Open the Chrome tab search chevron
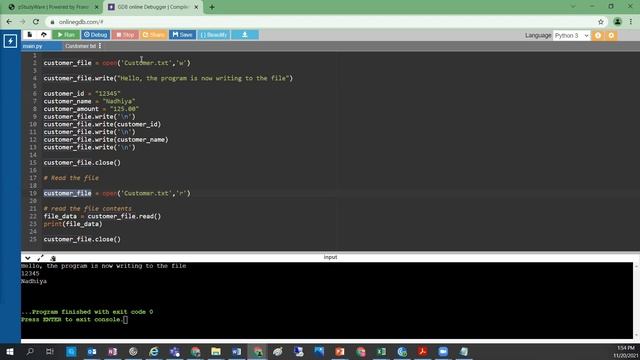Image resolution: width=640 pixels, height=360 pixels. [573, 7]
